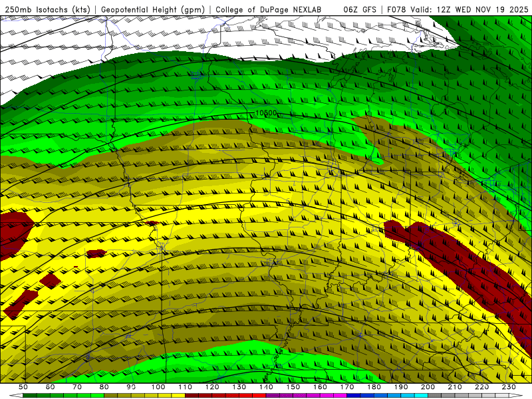Click the 'College of DuPage NEXLAB' credit text

(x=269, y=10)
